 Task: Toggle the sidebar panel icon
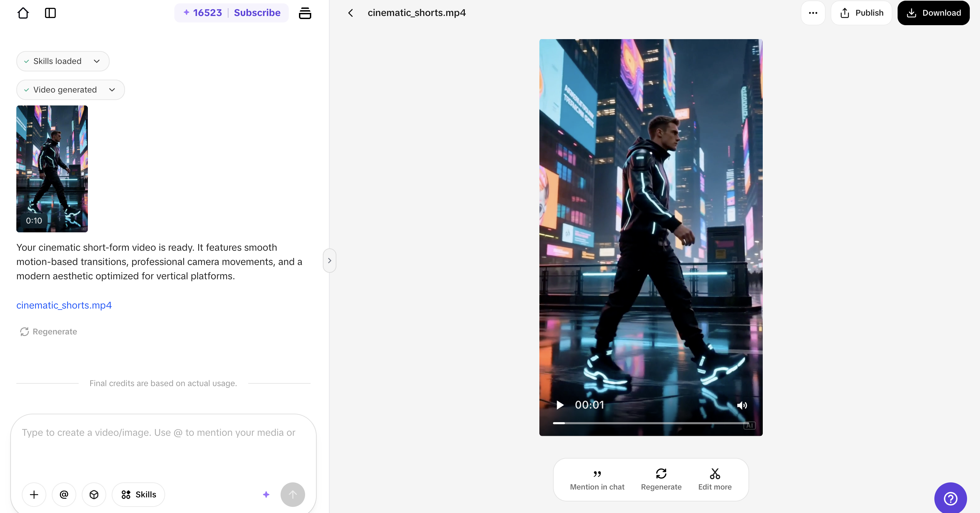click(x=50, y=13)
